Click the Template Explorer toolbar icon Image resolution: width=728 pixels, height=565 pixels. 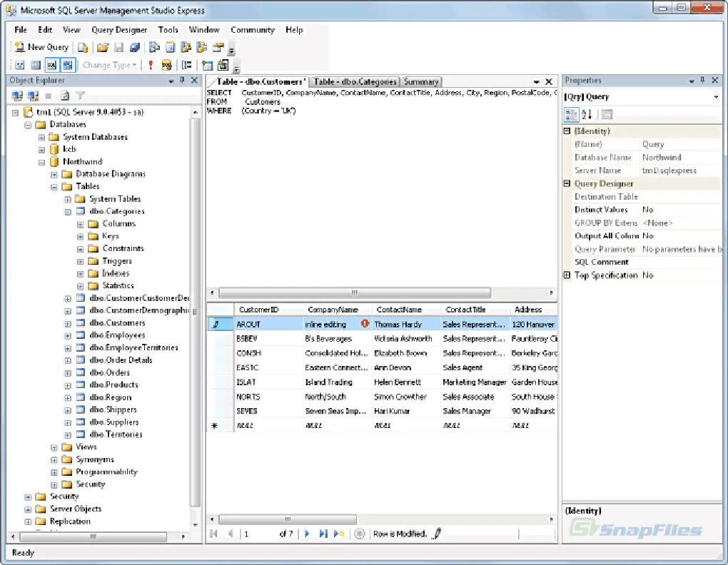point(202,47)
